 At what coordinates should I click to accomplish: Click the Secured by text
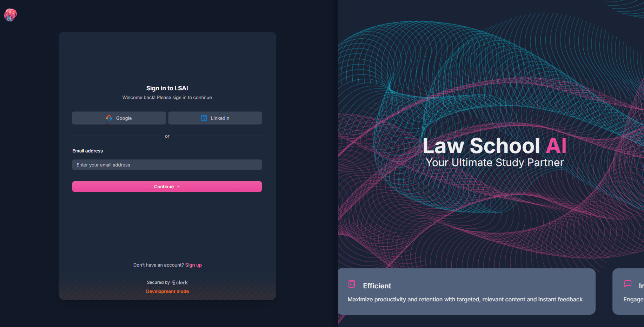158,282
